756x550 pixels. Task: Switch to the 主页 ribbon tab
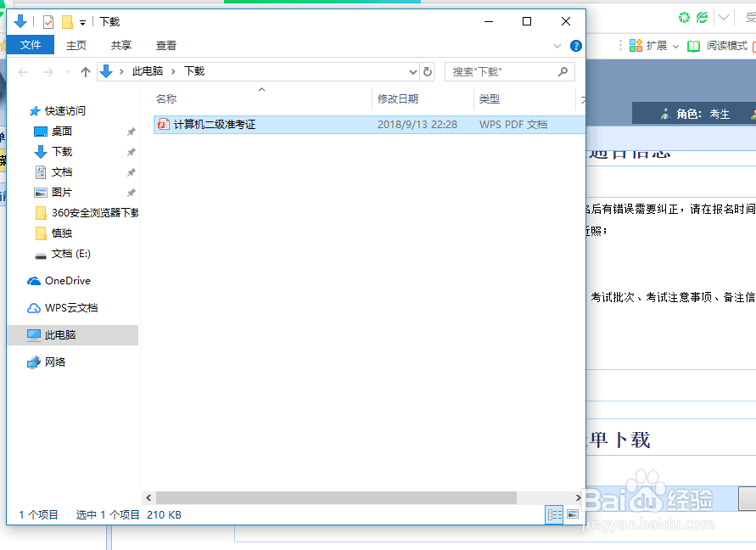tap(76, 45)
